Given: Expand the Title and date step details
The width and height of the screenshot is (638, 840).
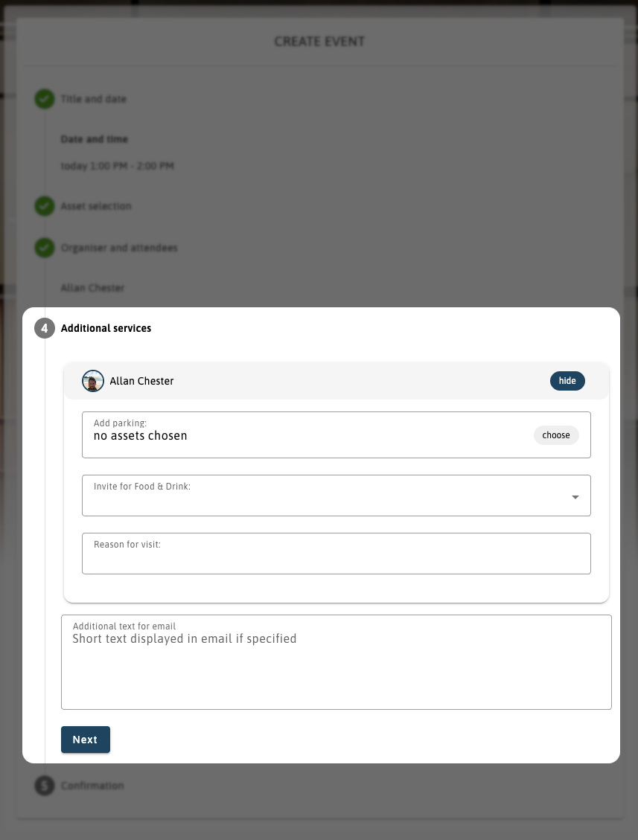Looking at the screenshot, I should [x=94, y=99].
